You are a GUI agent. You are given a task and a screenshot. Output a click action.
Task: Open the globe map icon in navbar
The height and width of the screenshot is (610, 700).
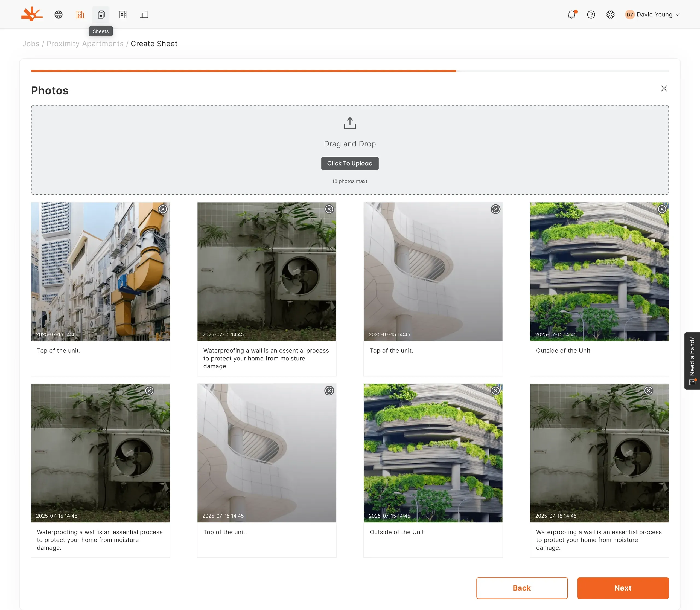[x=59, y=15]
